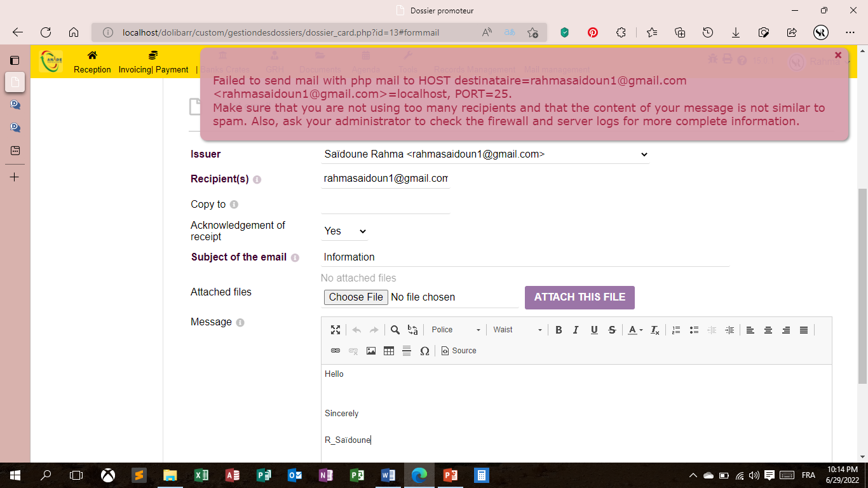The height and width of the screenshot is (488, 868).
Task: Toggle underline formatting
Action: point(594,330)
